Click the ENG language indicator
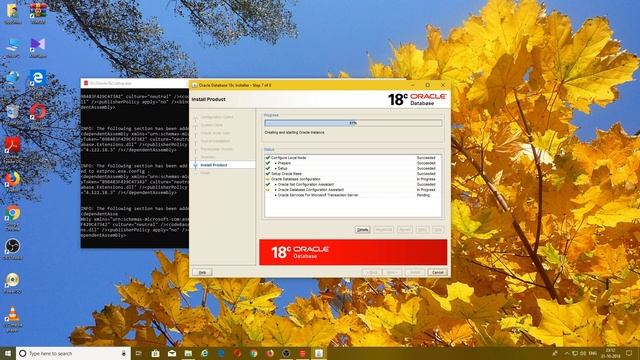The width and height of the screenshot is (640, 360). 593,353
